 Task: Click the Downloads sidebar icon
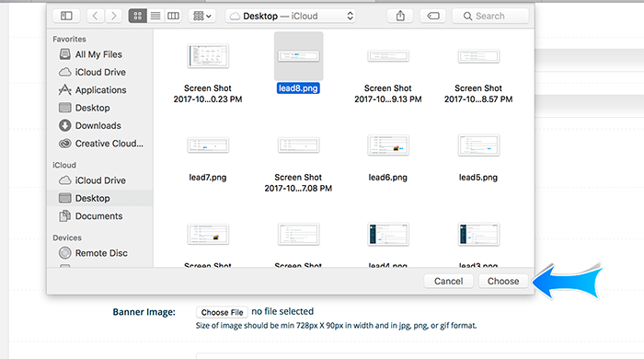click(x=65, y=125)
